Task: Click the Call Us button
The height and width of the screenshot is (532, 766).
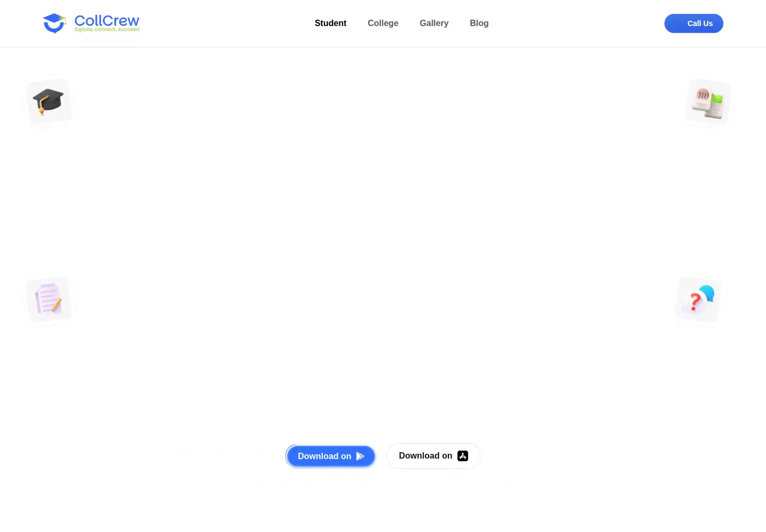Action: [694, 23]
